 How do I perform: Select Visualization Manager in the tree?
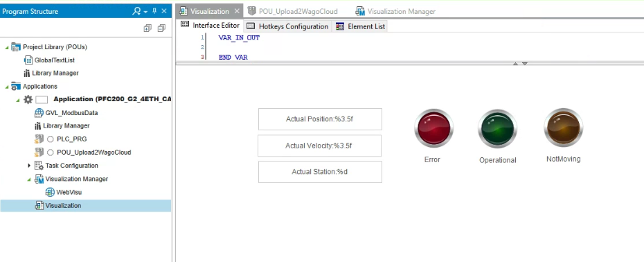[x=77, y=179]
